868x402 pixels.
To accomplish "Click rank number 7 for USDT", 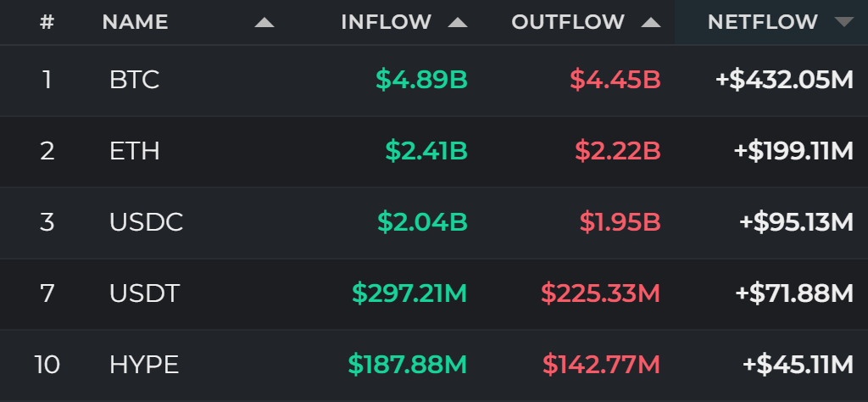I will click(x=47, y=293).
